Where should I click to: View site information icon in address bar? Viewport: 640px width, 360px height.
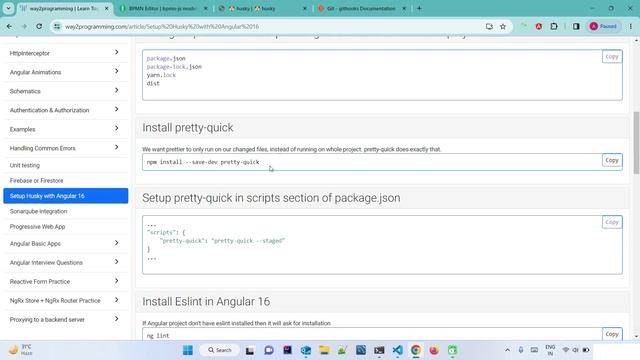coord(57,27)
